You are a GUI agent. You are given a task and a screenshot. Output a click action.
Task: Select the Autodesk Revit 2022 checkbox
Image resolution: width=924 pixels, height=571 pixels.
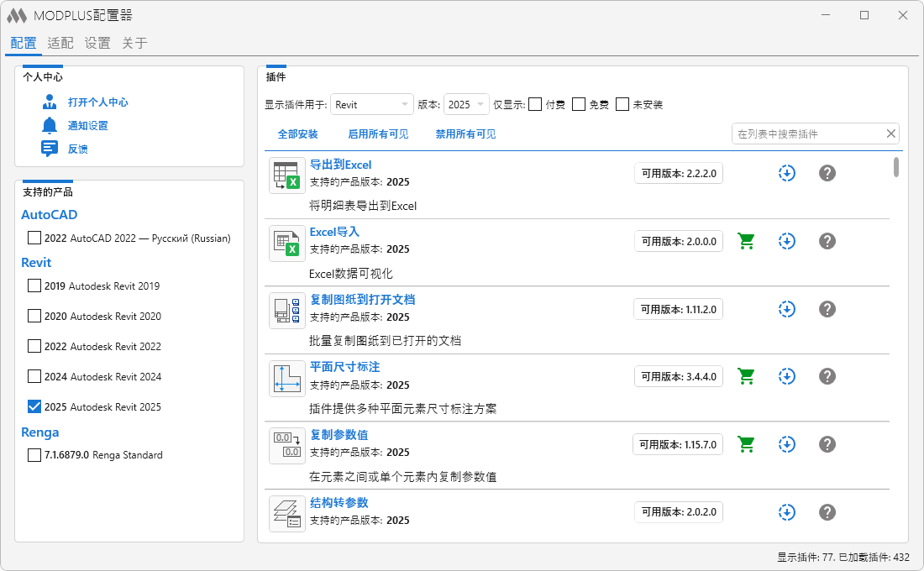34,346
